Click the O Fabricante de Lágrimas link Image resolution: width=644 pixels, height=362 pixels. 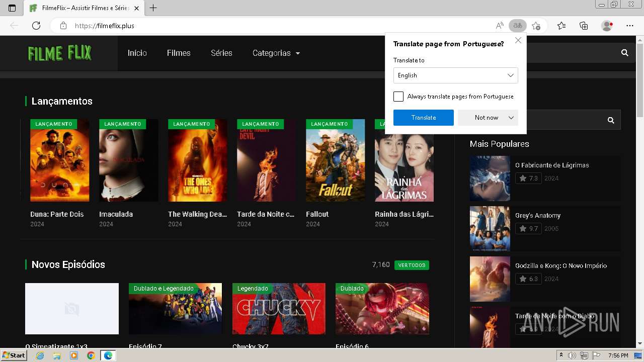552,165
